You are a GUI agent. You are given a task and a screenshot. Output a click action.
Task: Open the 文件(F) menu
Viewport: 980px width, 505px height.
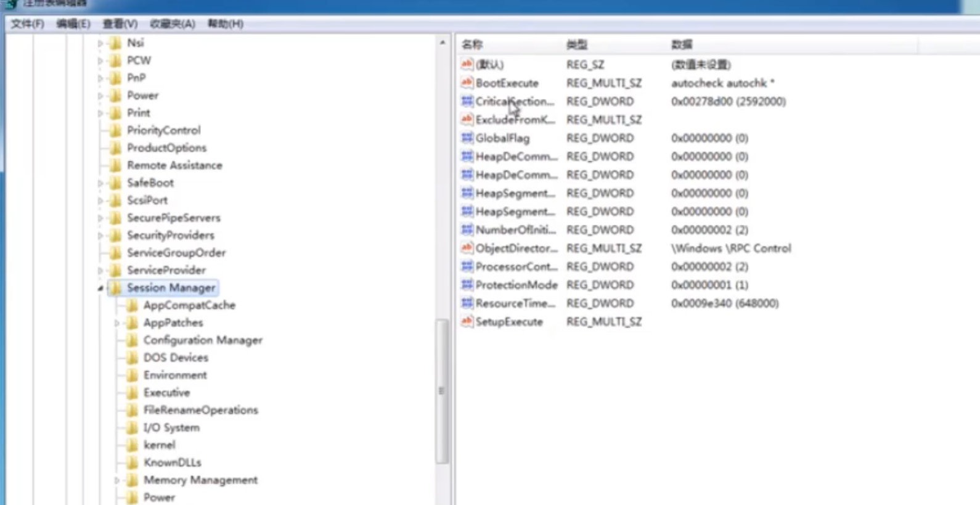tap(28, 23)
